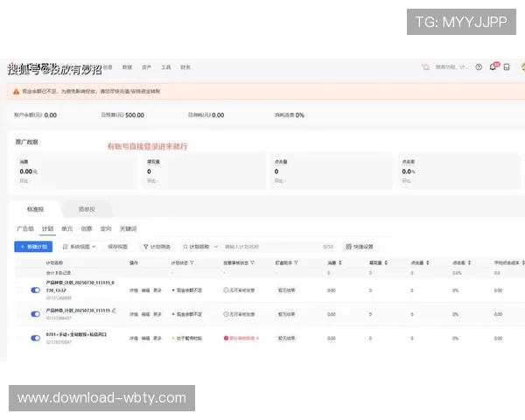Tick the checkbox for the 0701 plan
This screenshot has width=525, height=420.
(x=20, y=339)
